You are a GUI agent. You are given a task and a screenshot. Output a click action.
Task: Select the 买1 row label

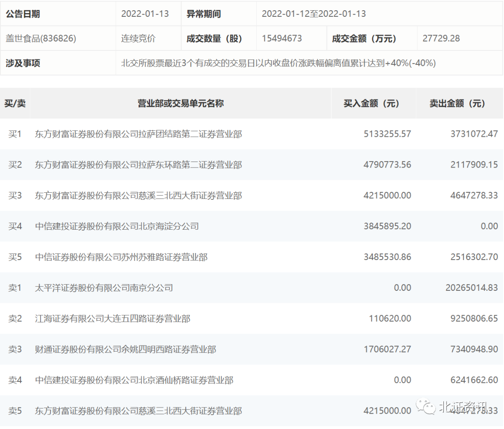coord(15,134)
